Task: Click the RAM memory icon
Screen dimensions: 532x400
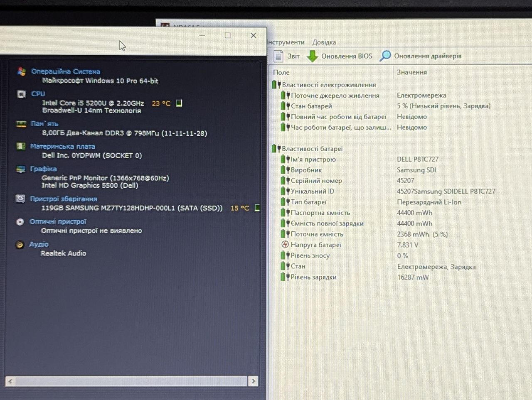Action: 21,124
